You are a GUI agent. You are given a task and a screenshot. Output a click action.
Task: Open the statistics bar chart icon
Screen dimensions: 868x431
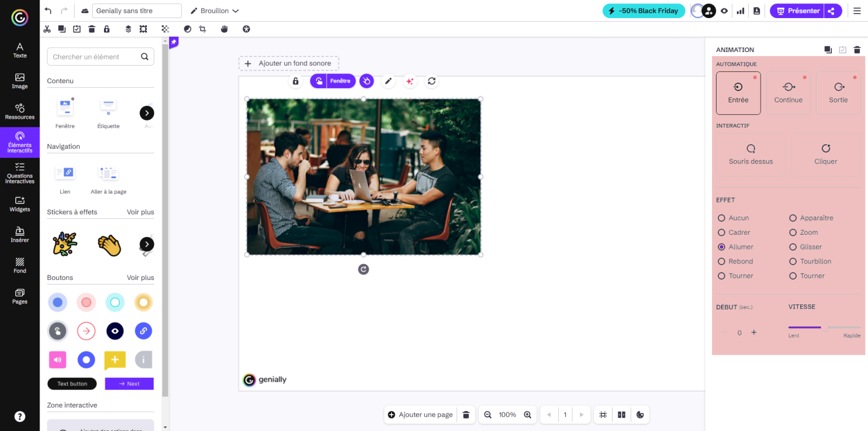point(740,11)
